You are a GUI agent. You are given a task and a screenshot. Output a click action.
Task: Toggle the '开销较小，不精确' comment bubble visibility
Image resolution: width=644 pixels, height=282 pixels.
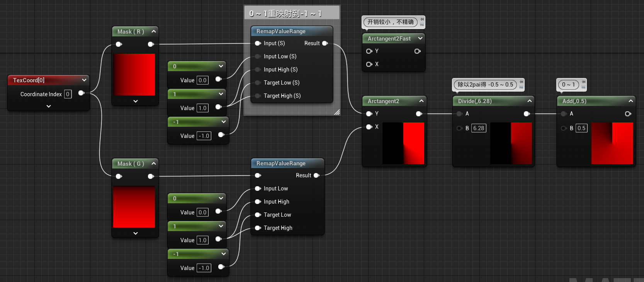pos(422,25)
